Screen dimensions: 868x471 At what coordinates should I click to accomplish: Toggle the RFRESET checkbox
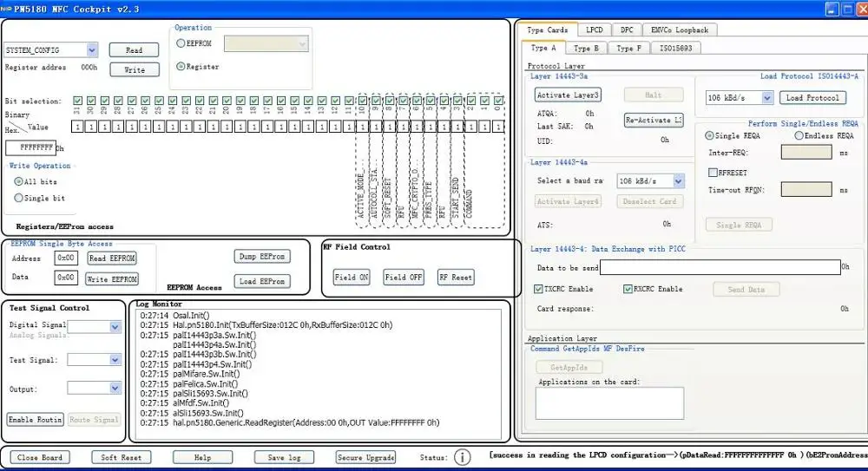coord(713,173)
